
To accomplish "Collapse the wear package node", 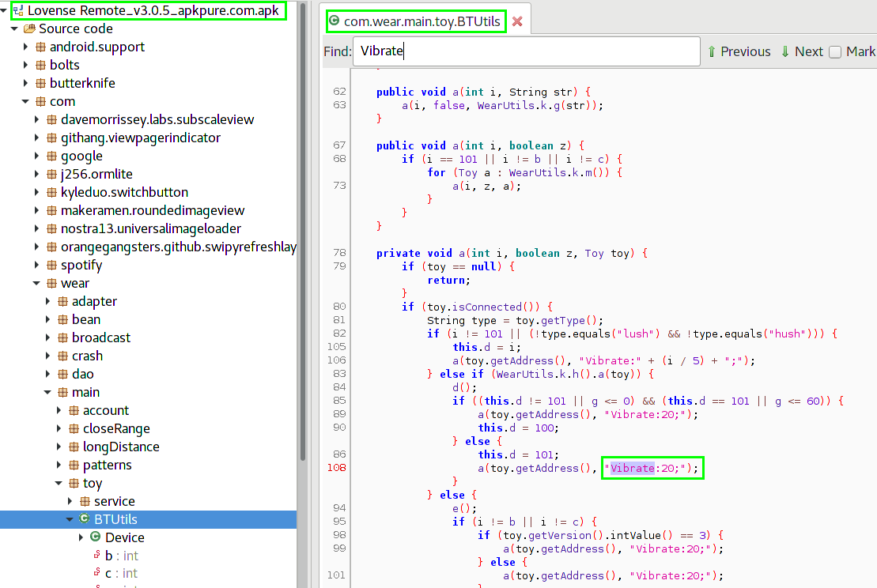I will pyautogui.click(x=36, y=284).
